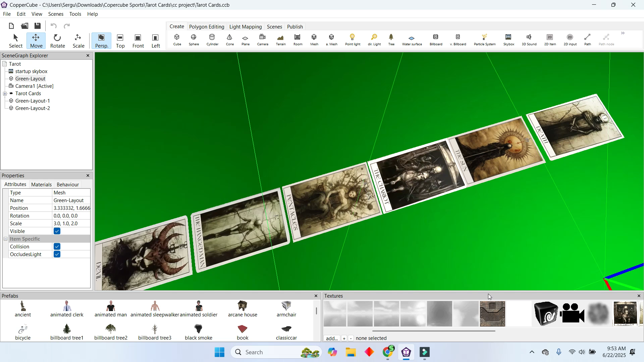644x362 pixels.
Task: Add a Water surface
Action: pyautogui.click(x=412, y=40)
